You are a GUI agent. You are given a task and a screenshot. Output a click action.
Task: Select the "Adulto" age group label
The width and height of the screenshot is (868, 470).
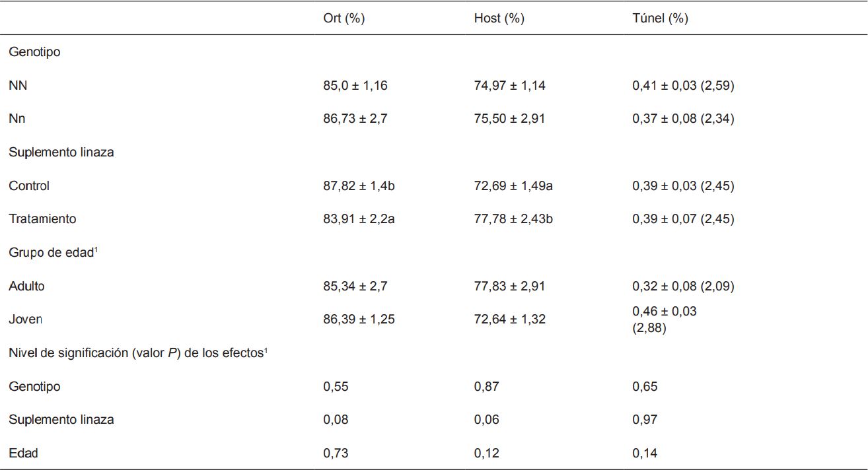click(x=27, y=286)
